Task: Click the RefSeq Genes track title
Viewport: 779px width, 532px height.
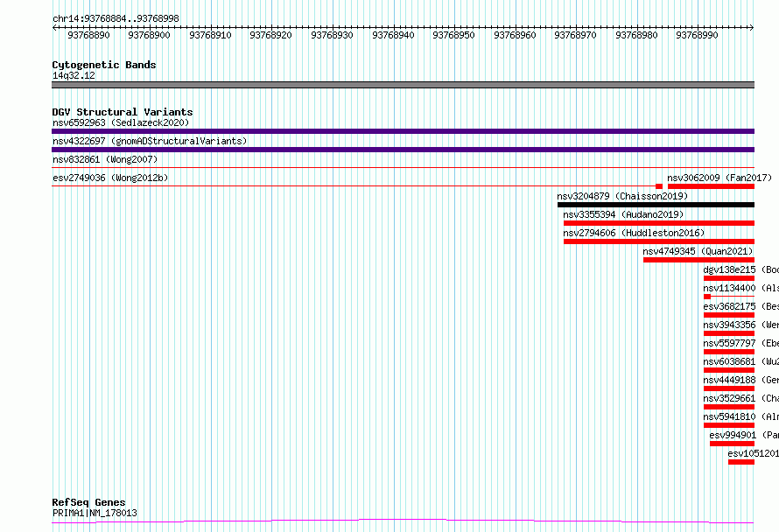Action: tap(88, 502)
